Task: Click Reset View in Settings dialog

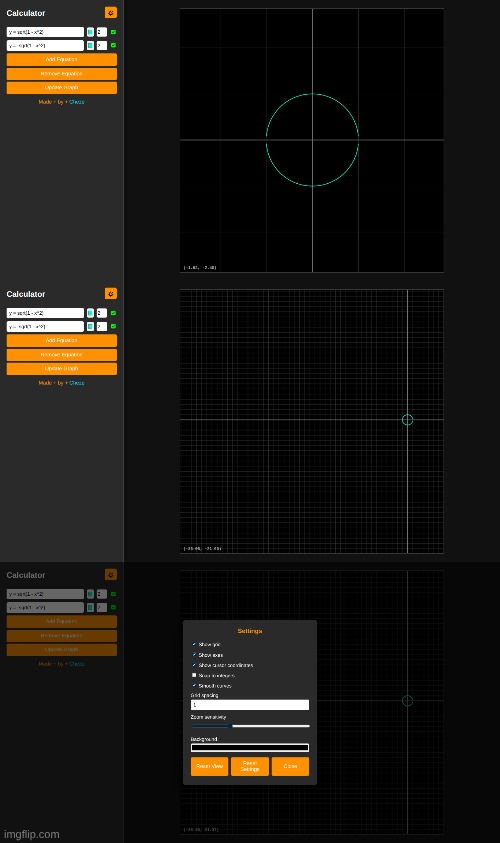Action: (x=210, y=766)
